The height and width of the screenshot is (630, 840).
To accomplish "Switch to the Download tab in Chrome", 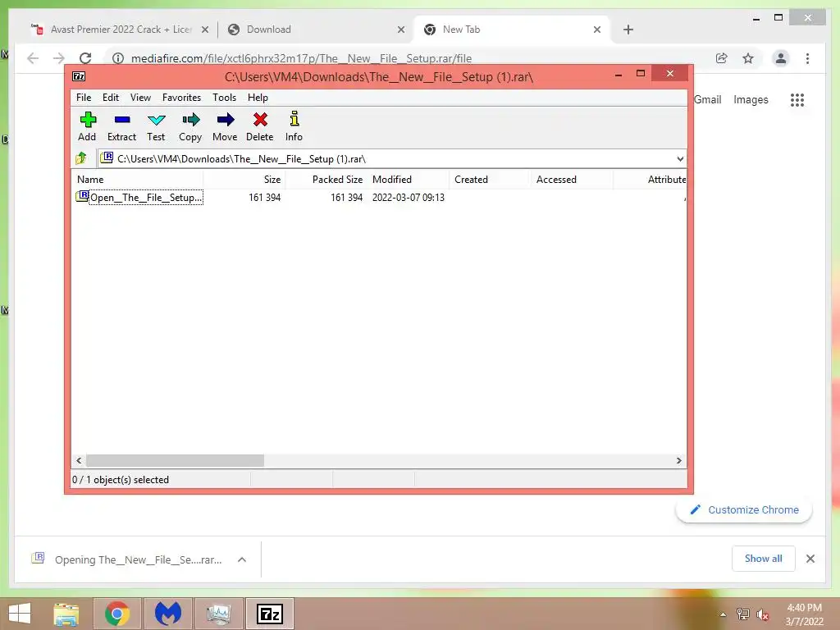I will click(316, 30).
